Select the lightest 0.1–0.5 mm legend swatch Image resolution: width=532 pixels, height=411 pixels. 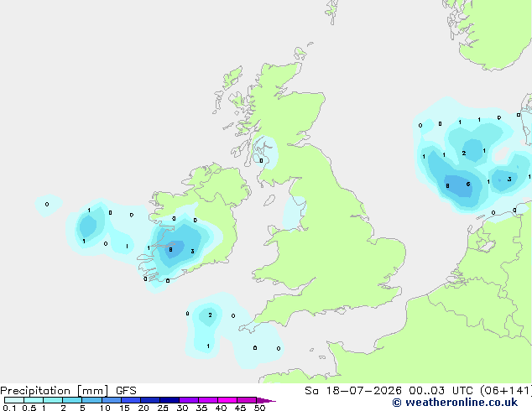click(x=14, y=400)
